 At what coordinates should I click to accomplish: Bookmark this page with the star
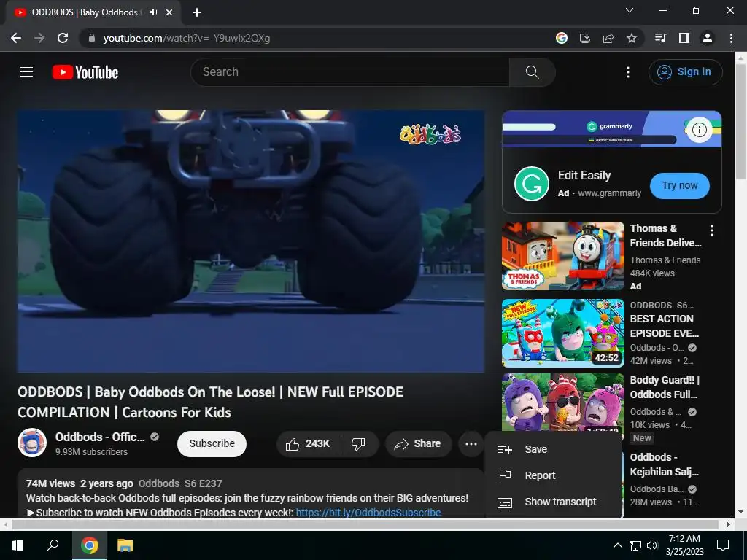point(632,38)
